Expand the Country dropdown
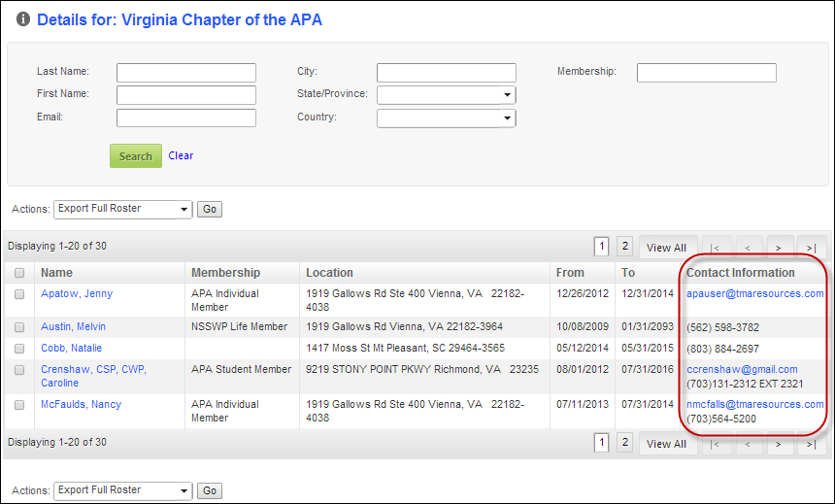Screen dimensions: 835x504 point(447,118)
